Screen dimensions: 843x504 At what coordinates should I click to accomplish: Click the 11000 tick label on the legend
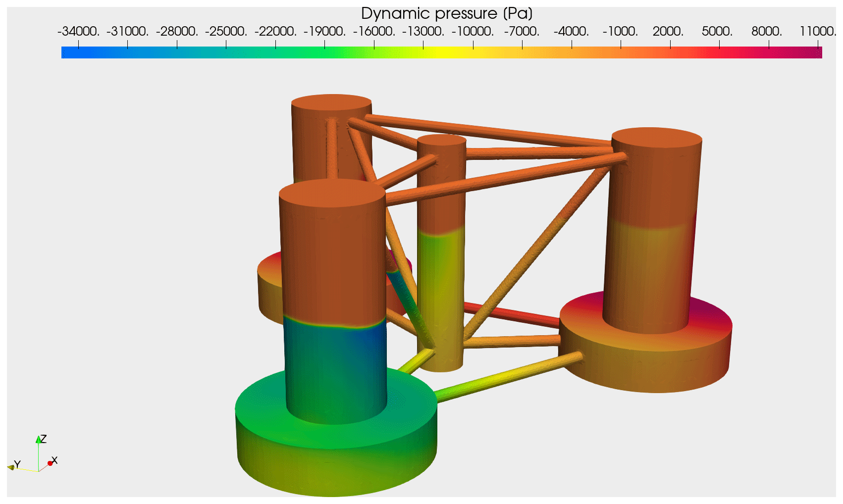816,32
